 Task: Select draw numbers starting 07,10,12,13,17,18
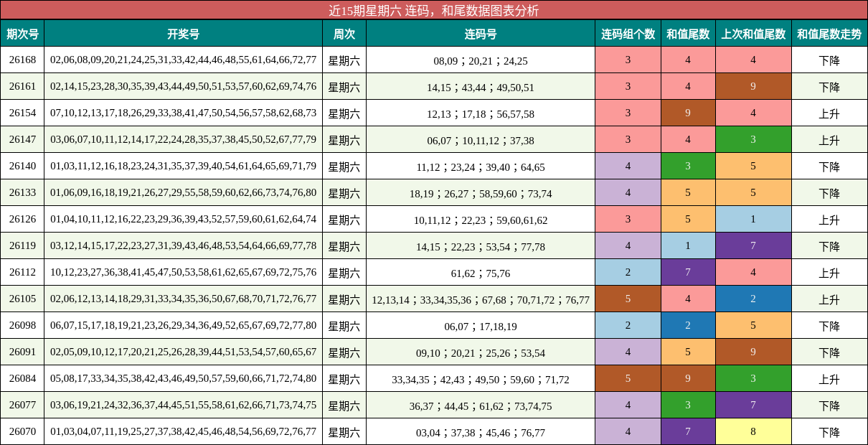click(183, 113)
